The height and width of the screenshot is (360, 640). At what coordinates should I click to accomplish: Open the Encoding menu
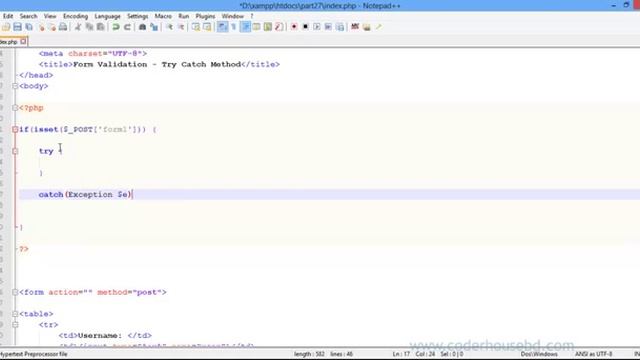[x=75, y=16]
